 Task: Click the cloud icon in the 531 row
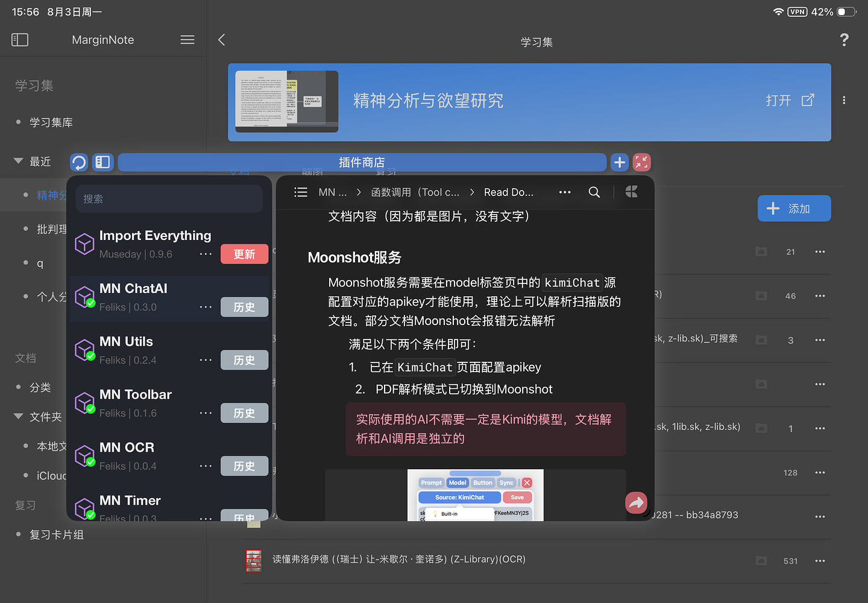(x=761, y=561)
